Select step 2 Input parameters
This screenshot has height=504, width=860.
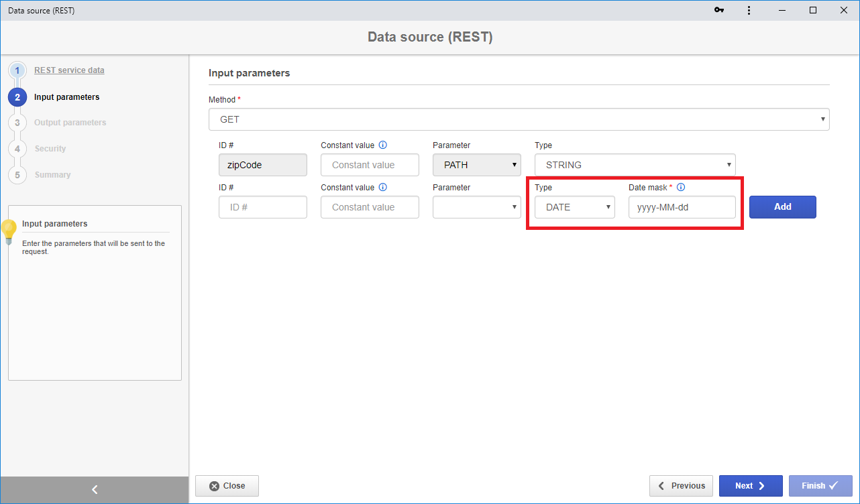coord(66,97)
